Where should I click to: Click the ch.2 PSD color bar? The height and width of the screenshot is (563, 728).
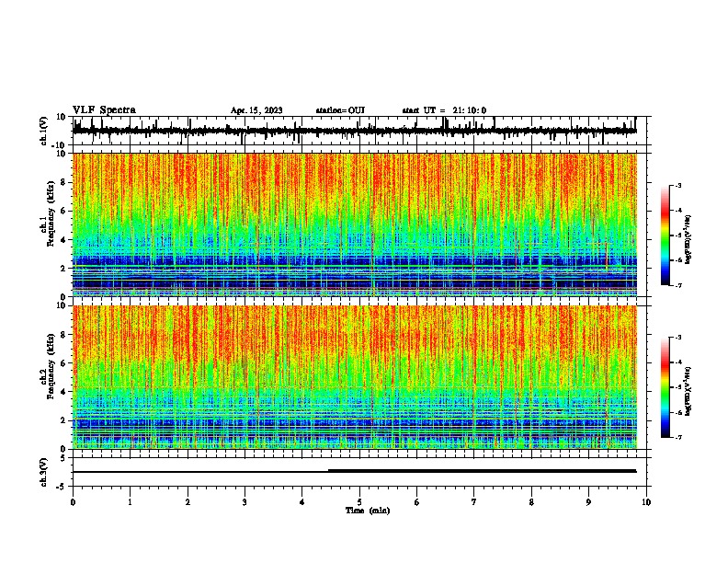tap(665, 387)
